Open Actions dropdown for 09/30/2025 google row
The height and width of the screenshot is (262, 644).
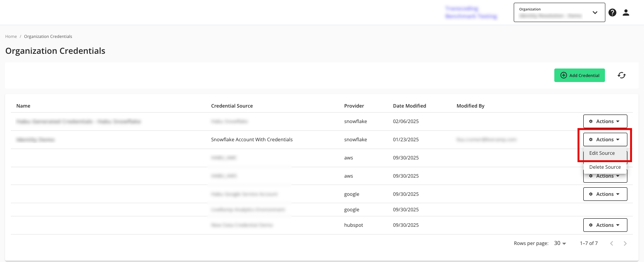click(x=605, y=194)
